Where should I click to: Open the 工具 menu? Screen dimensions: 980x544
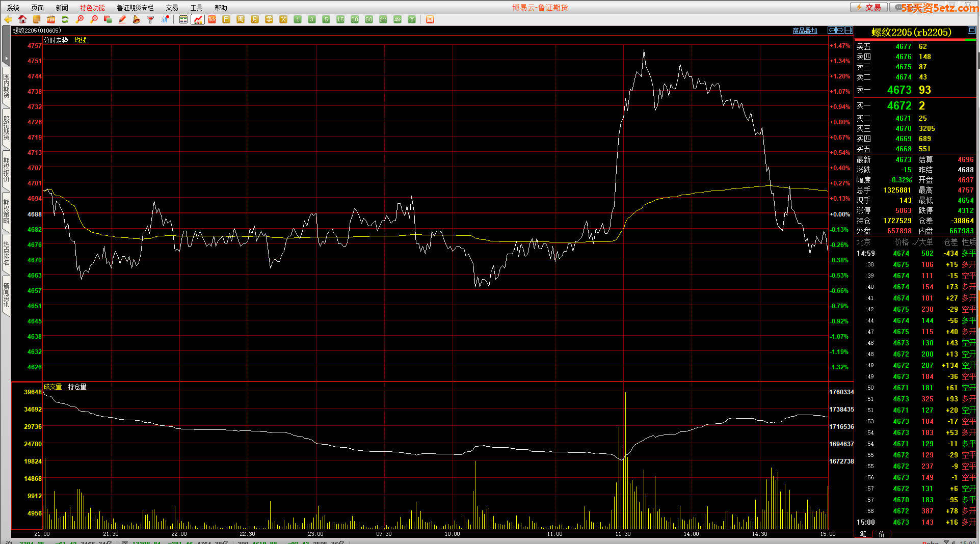point(196,8)
